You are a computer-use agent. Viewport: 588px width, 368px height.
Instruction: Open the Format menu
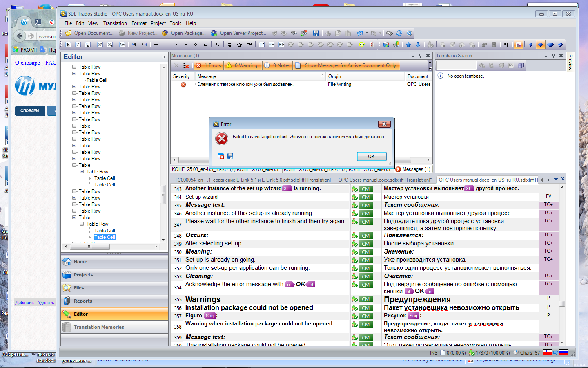[139, 23]
